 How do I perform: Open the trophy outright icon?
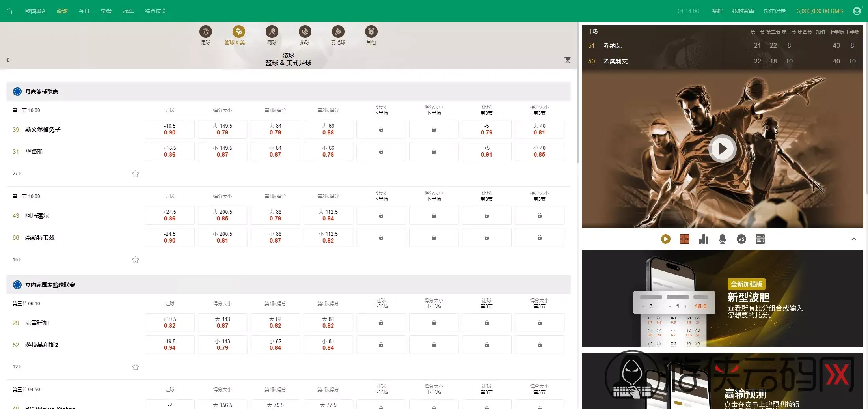[x=568, y=60]
